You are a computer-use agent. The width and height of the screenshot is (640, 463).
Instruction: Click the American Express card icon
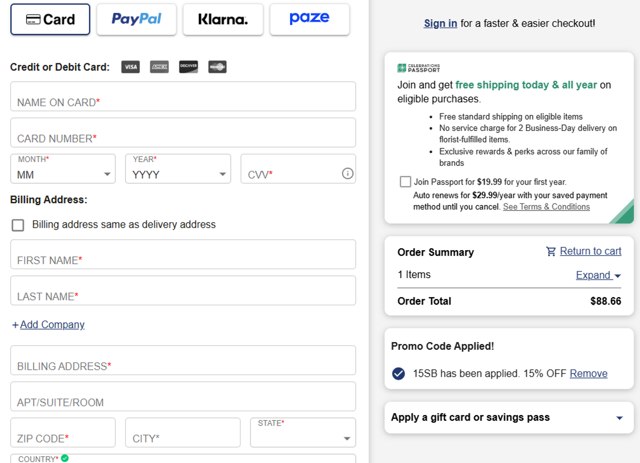coord(159,67)
